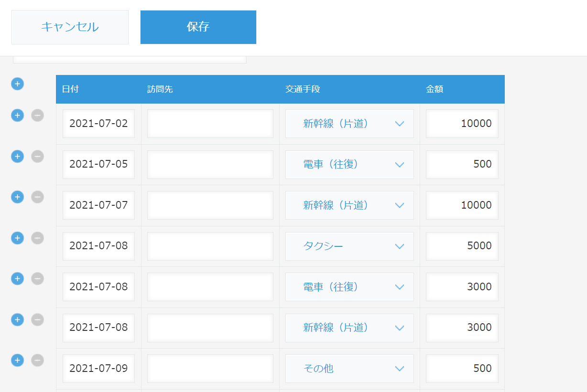Open the 交通手段 dropdown in the 2021-07-02 row

(349, 124)
